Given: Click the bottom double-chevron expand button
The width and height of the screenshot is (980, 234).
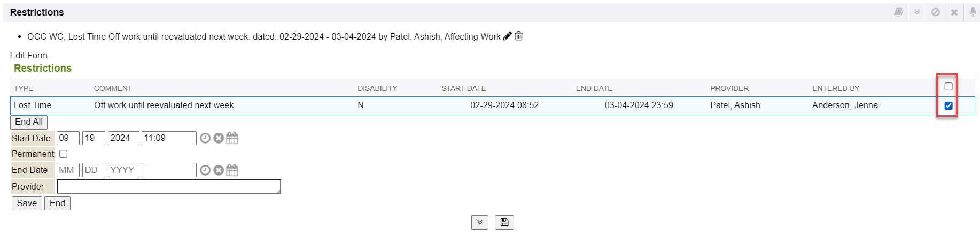Looking at the screenshot, I should coord(480,222).
